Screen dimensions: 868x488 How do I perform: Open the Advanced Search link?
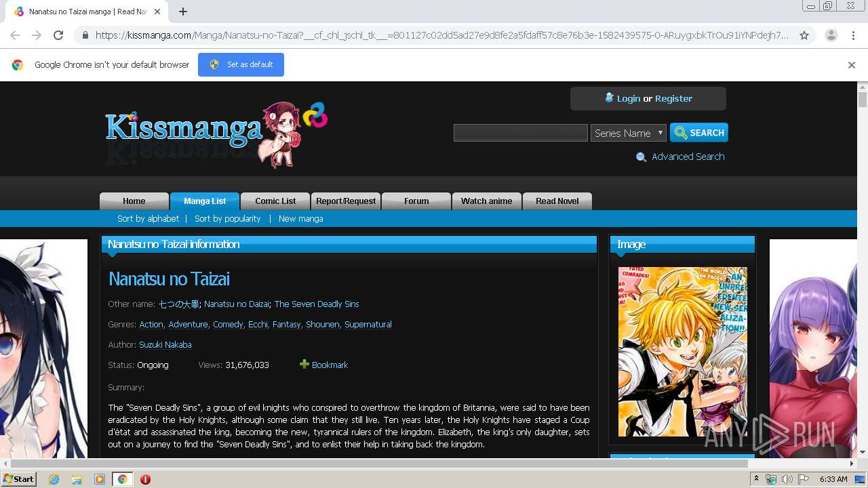(688, 157)
